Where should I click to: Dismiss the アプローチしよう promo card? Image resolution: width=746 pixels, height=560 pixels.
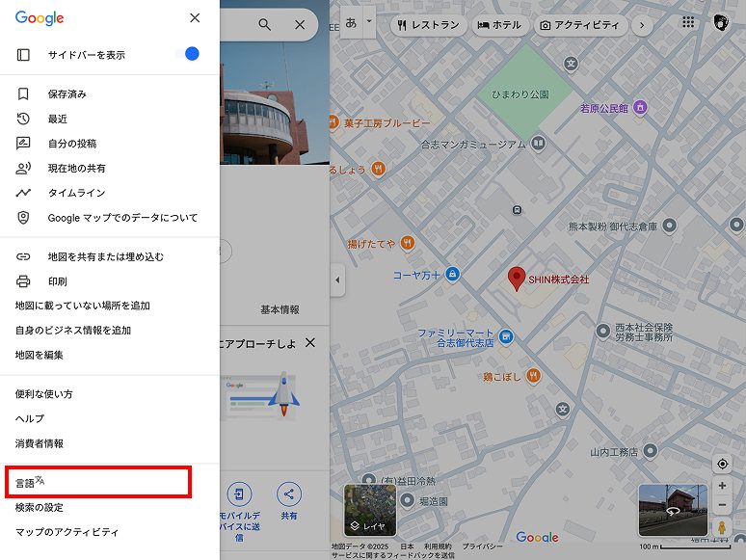point(310,342)
